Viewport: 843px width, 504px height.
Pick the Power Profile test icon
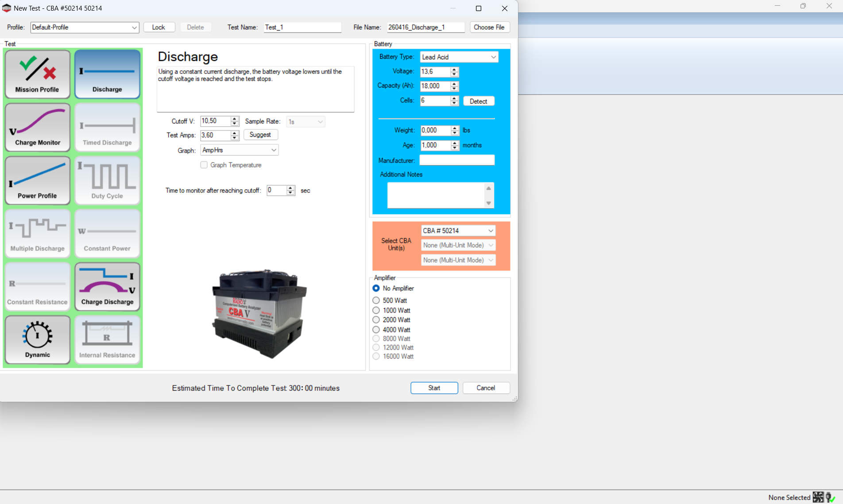click(x=38, y=181)
